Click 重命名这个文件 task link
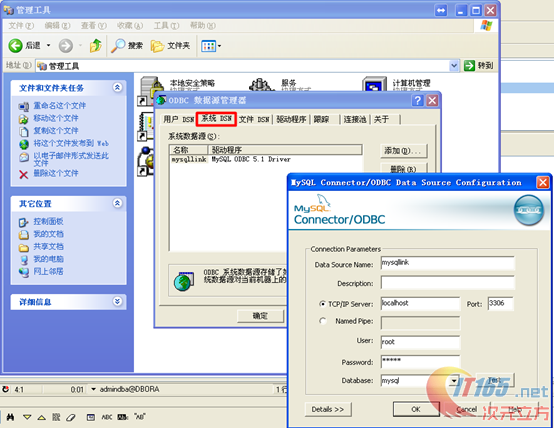555x429 pixels. [59, 105]
